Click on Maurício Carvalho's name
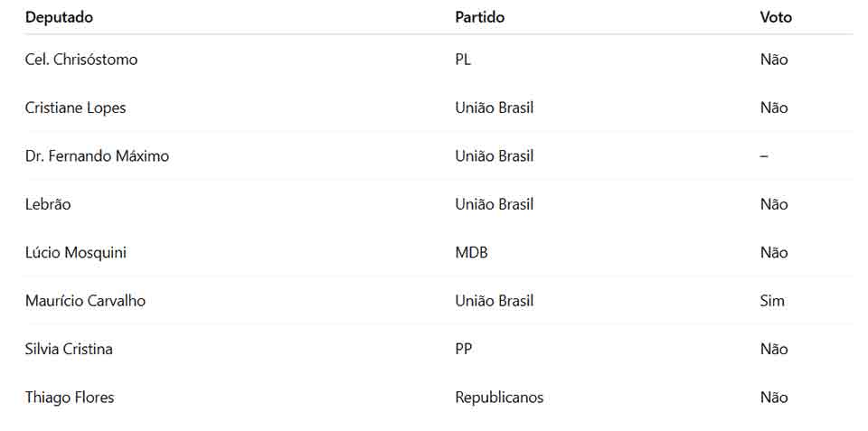Image resolution: width=868 pixels, height=431 pixels. point(85,301)
